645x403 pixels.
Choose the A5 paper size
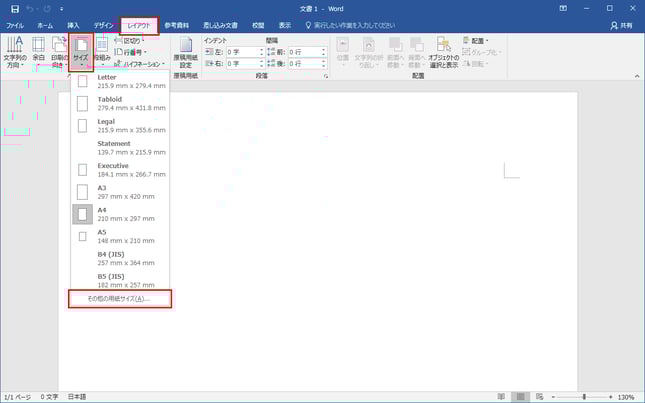(120, 236)
